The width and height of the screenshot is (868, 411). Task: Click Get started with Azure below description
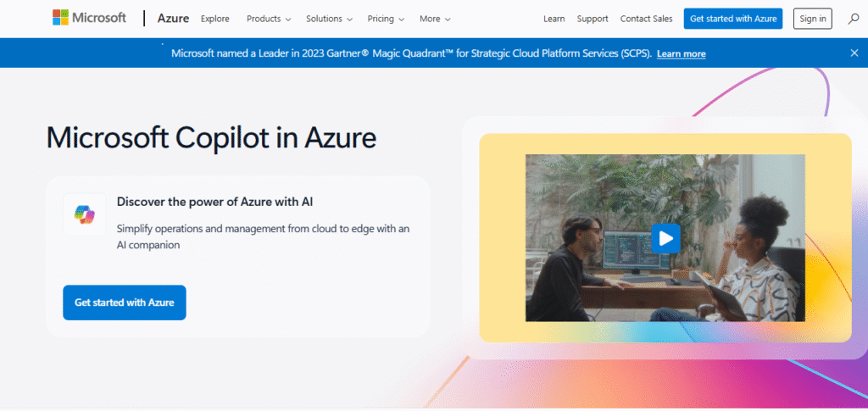point(125,303)
